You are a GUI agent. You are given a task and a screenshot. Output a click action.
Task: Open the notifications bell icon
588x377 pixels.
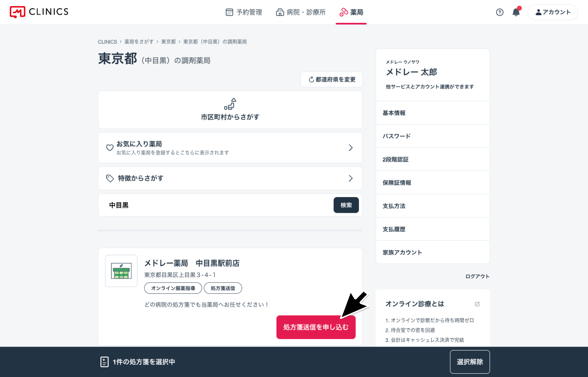[x=516, y=12]
